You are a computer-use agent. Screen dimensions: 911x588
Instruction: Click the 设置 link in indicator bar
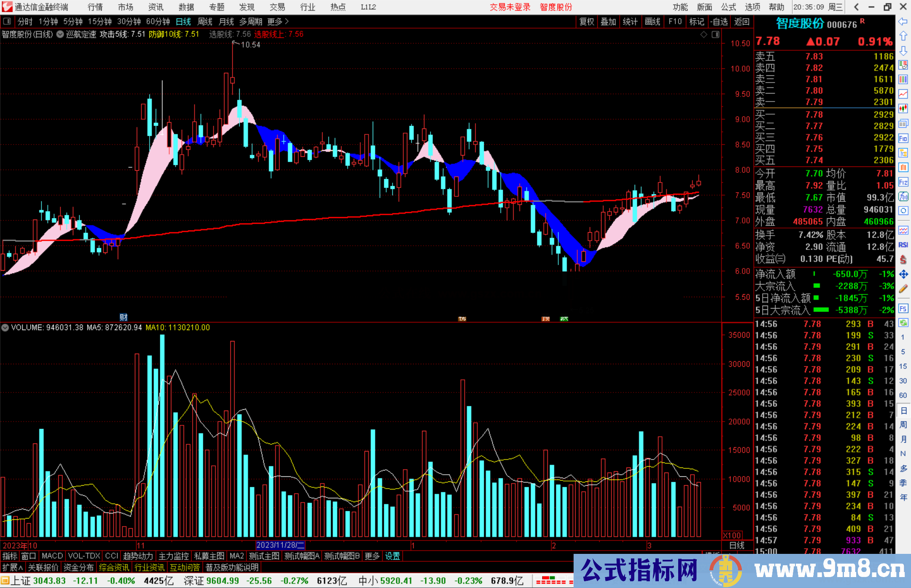[392, 556]
